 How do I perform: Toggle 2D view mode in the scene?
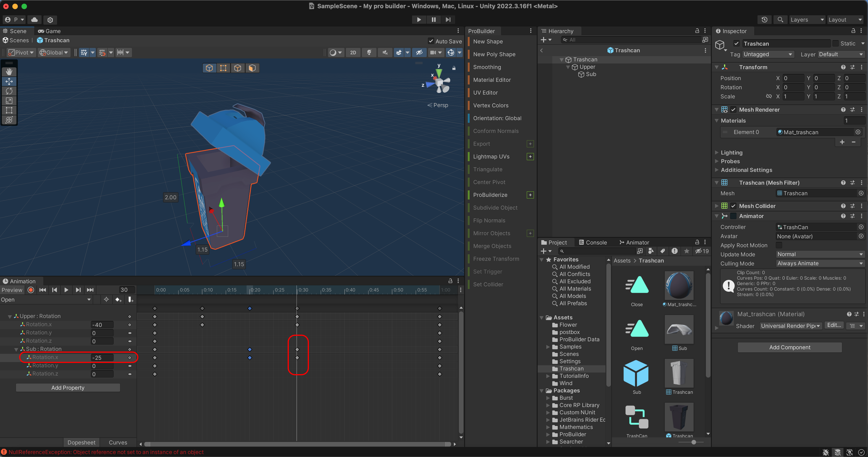coord(353,53)
